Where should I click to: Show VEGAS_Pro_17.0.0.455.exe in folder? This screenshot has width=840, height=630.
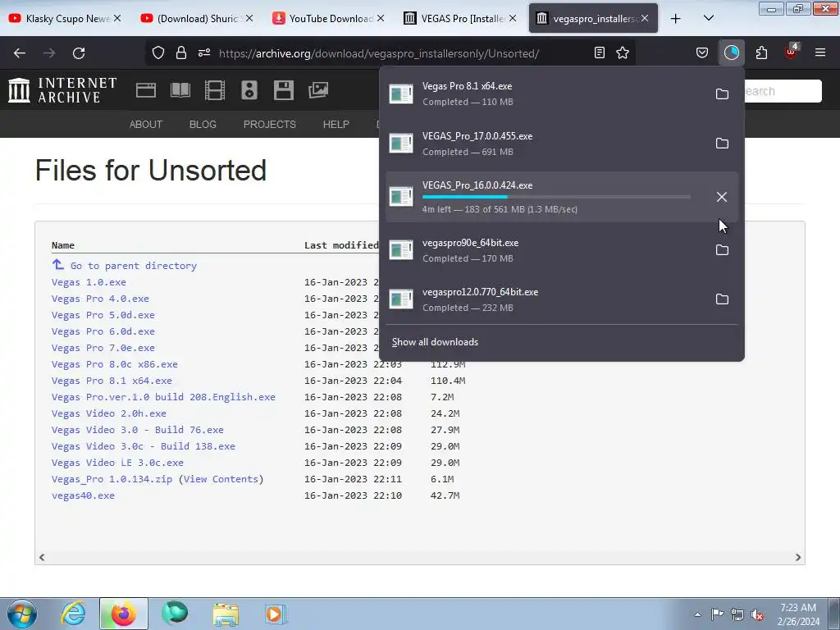[x=722, y=143]
